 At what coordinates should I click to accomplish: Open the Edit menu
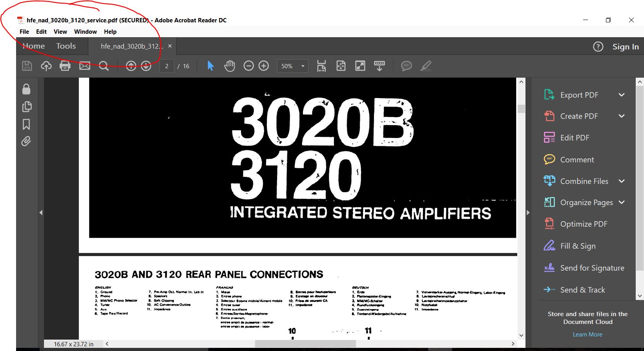coord(41,32)
